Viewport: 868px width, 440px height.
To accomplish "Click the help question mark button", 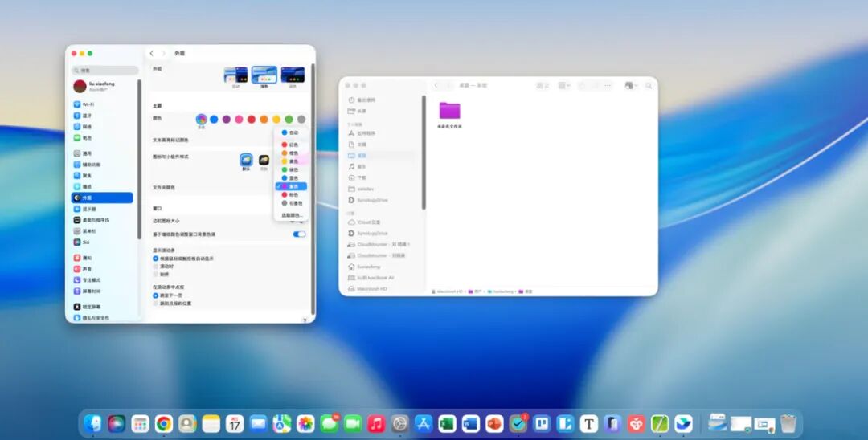I will tap(305, 320).
